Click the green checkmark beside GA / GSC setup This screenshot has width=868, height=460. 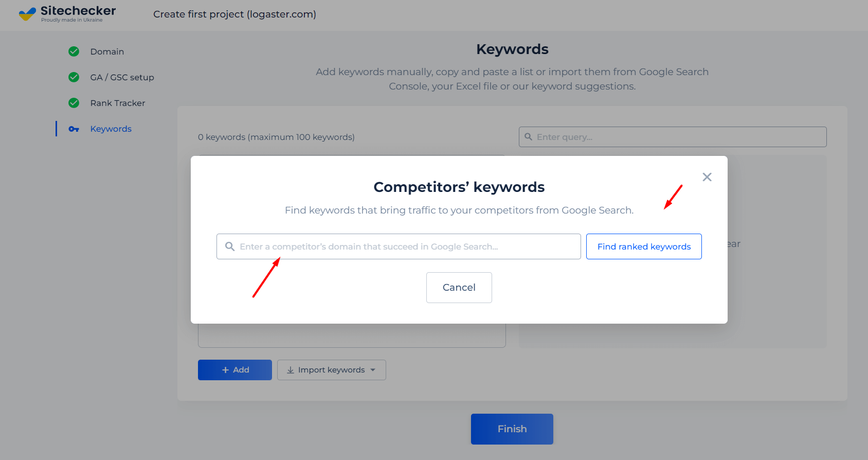pos(74,77)
